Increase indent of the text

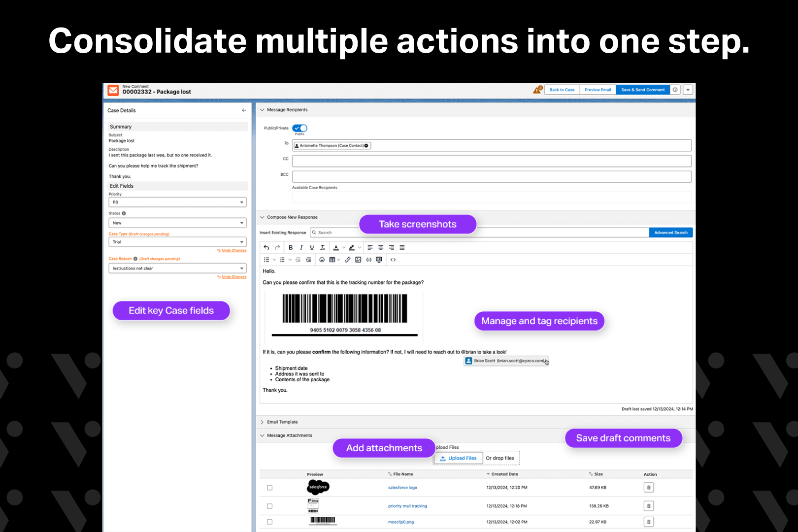pyautogui.click(x=308, y=260)
